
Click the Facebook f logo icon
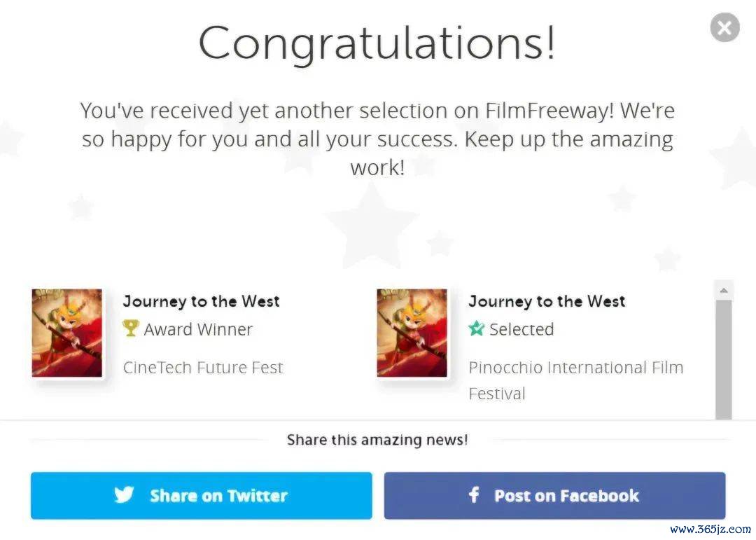tap(474, 495)
